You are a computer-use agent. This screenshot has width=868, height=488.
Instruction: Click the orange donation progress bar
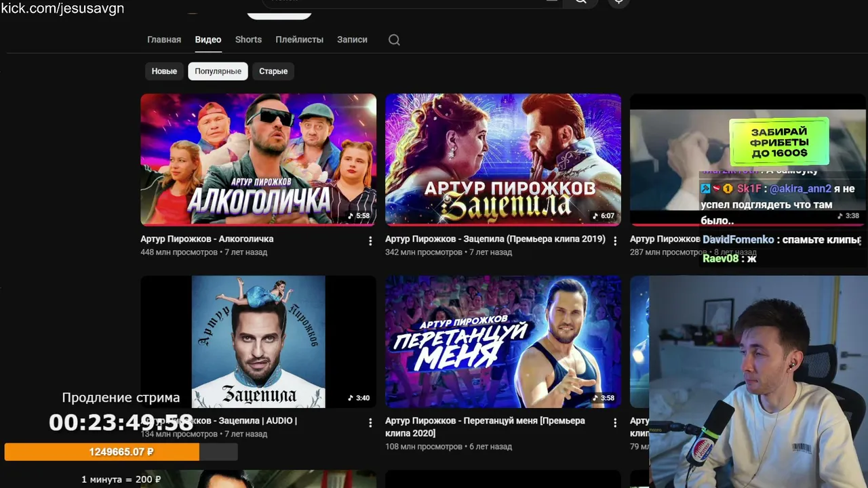pos(121,451)
